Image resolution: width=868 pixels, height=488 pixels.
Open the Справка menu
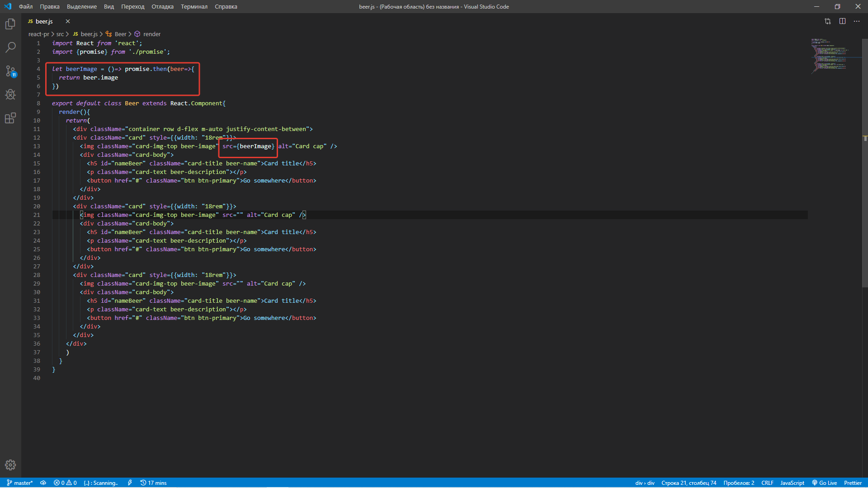(226, 6)
